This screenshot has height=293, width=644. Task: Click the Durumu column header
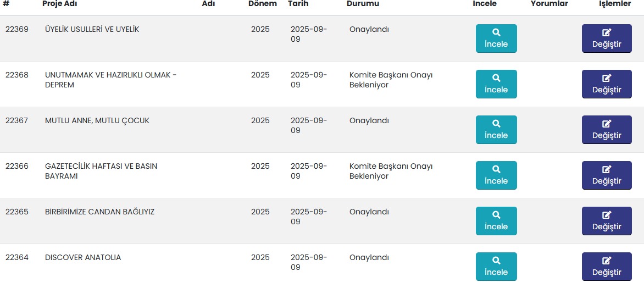(363, 4)
